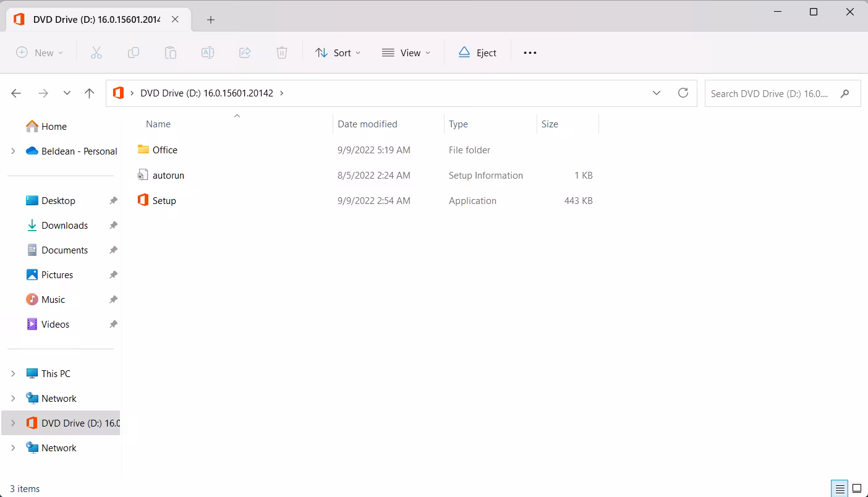The image size is (868, 497).
Task: Switch to details view layout button
Action: point(839,488)
